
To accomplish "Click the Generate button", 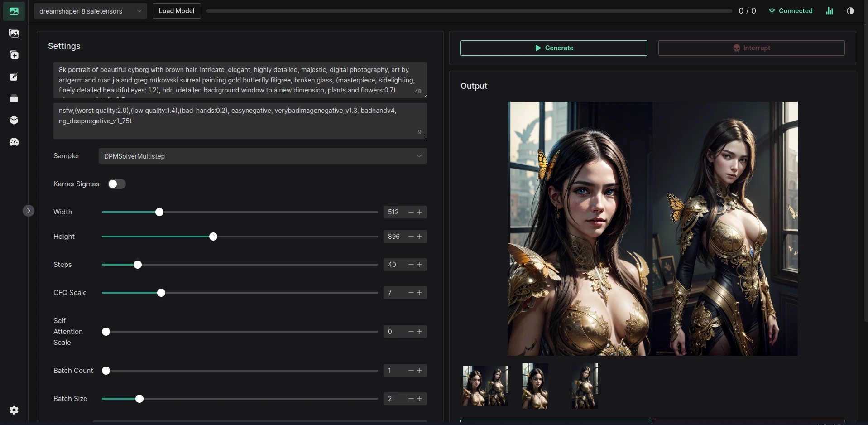I will [553, 48].
